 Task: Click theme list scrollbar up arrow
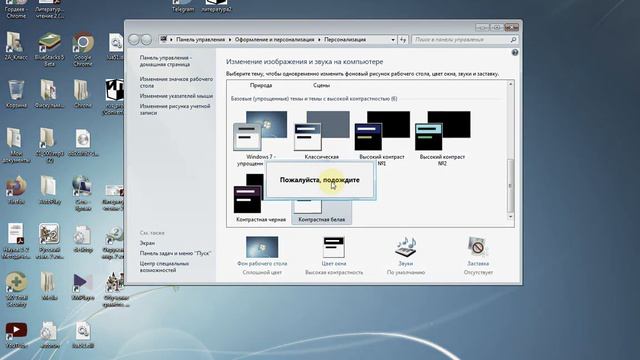(510, 84)
